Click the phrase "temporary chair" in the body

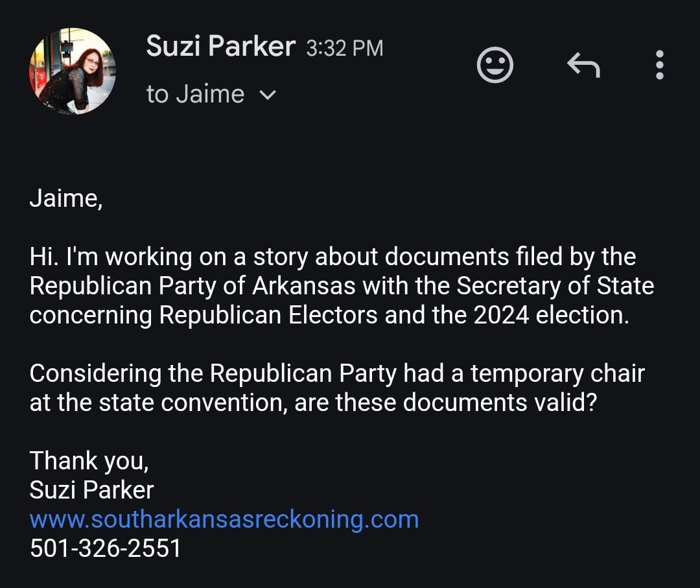557,373
